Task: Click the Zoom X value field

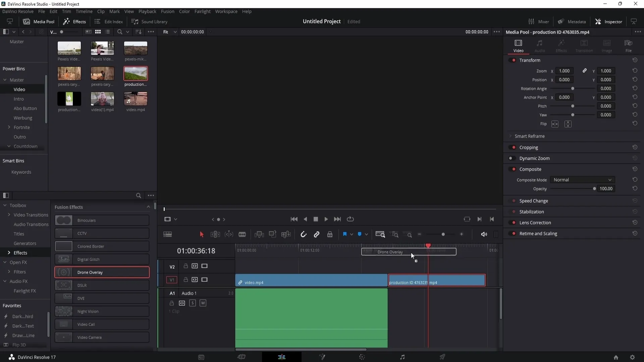Action: pos(564,71)
